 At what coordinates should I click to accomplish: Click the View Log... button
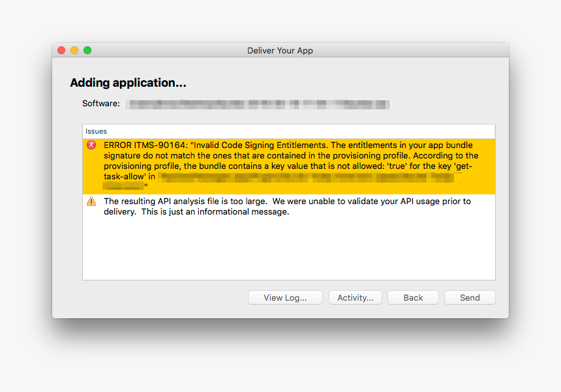click(x=285, y=297)
